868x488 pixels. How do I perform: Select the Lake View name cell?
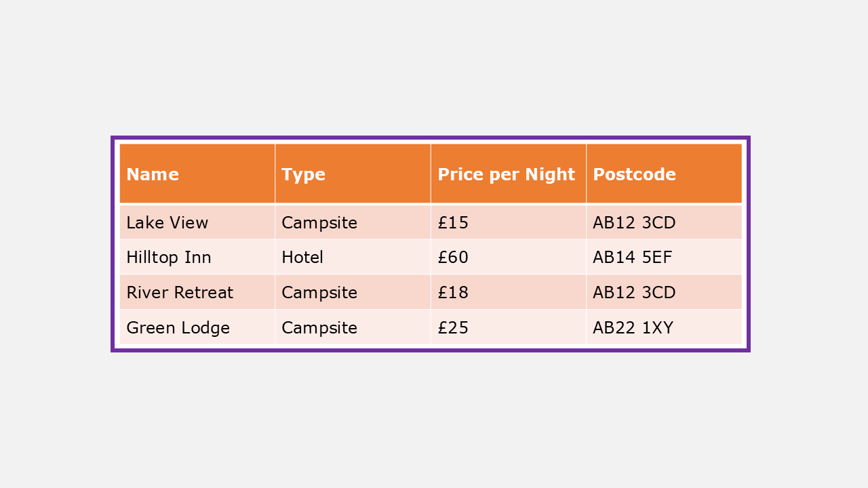pyautogui.click(x=197, y=222)
